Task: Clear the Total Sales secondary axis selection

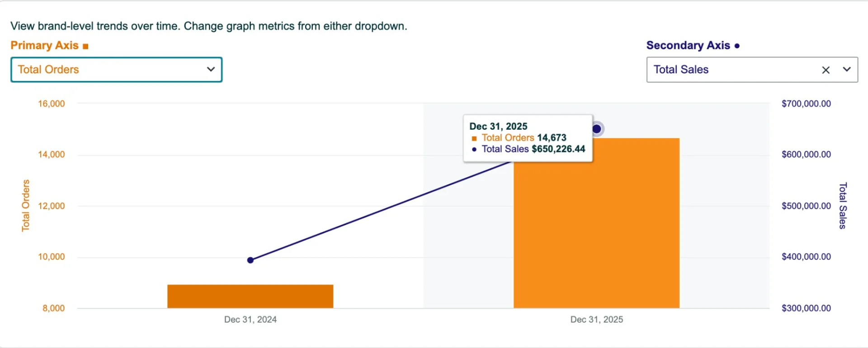Action: tap(826, 70)
